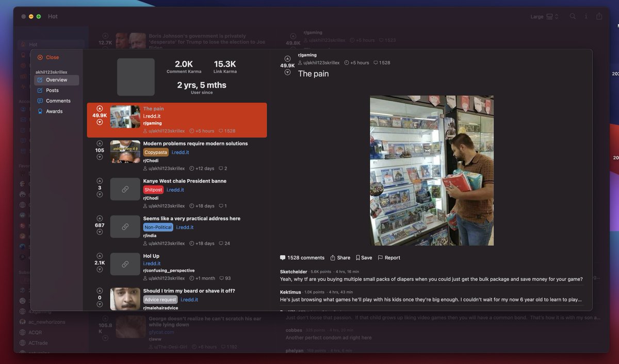Click the info icon in window toolbar
This screenshot has height=364, width=619.
[586, 16]
